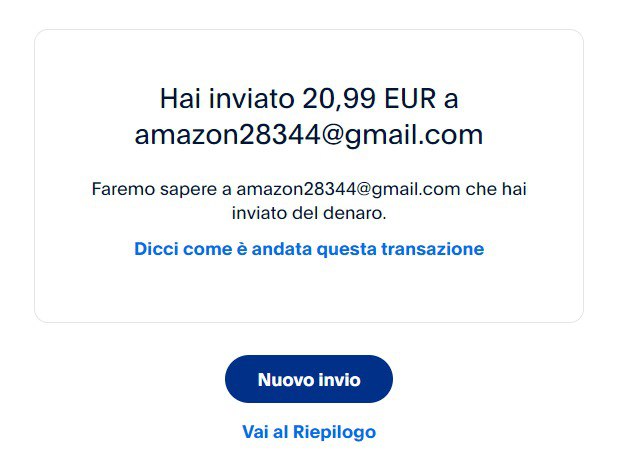Click the word Dicci in feedback link
Screen dimensions: 641x466
point(156,249)
